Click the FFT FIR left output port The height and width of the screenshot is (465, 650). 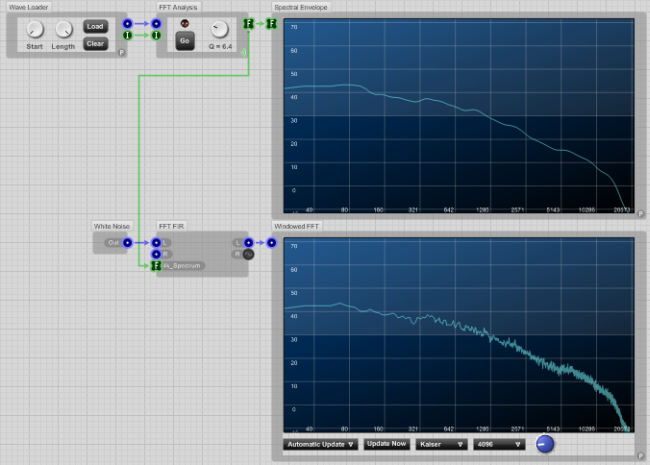(248, 242)
